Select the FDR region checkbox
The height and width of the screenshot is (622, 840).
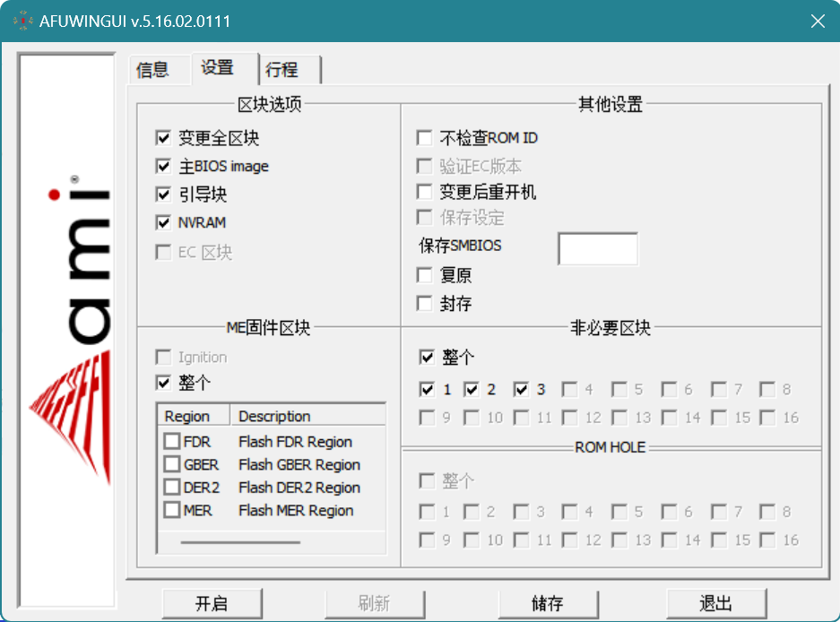(172, 441)
